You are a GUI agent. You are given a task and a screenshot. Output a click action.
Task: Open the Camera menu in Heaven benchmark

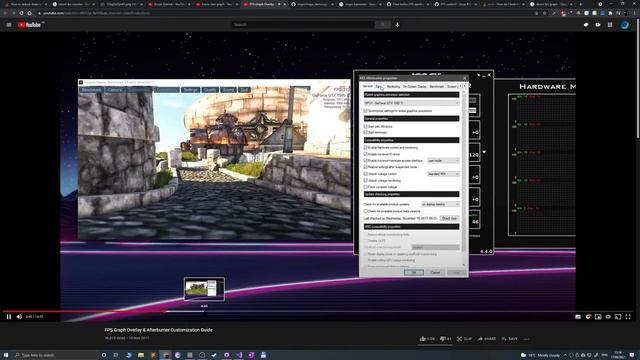pos(115,90)
